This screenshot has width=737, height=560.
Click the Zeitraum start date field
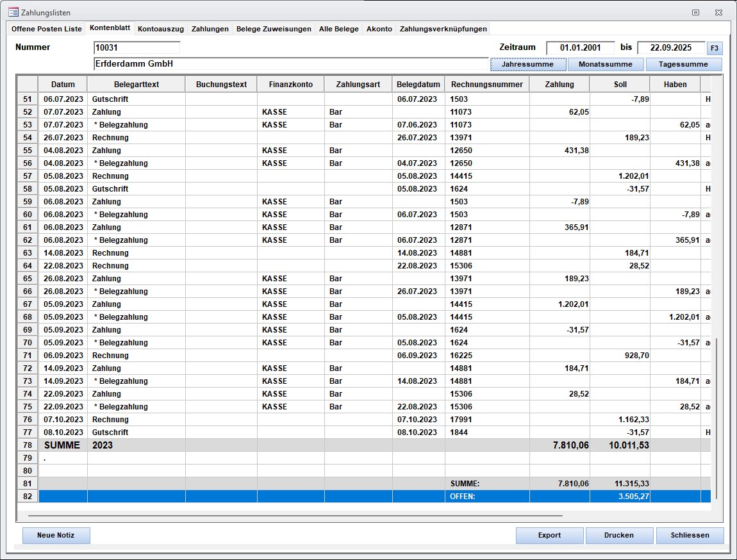(x=580, y=48)
